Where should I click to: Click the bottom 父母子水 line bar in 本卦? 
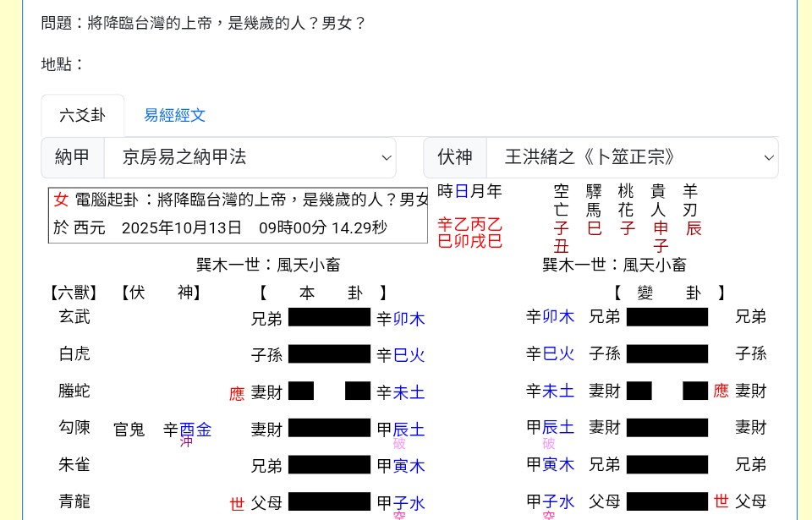click(x=329, y=502)
